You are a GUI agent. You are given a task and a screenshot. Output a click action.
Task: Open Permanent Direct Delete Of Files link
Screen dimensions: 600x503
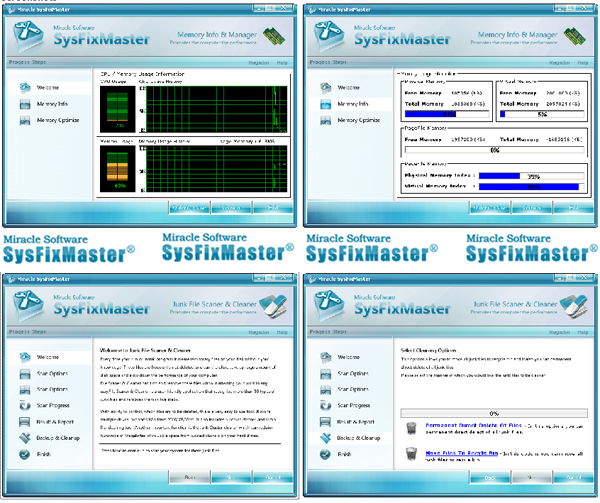(x=473, y=425)
